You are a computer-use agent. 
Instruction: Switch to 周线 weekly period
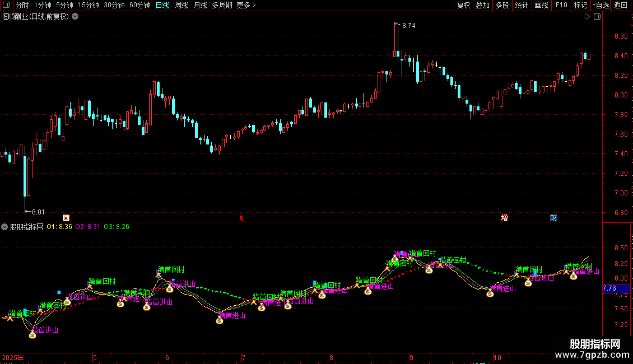181,5
